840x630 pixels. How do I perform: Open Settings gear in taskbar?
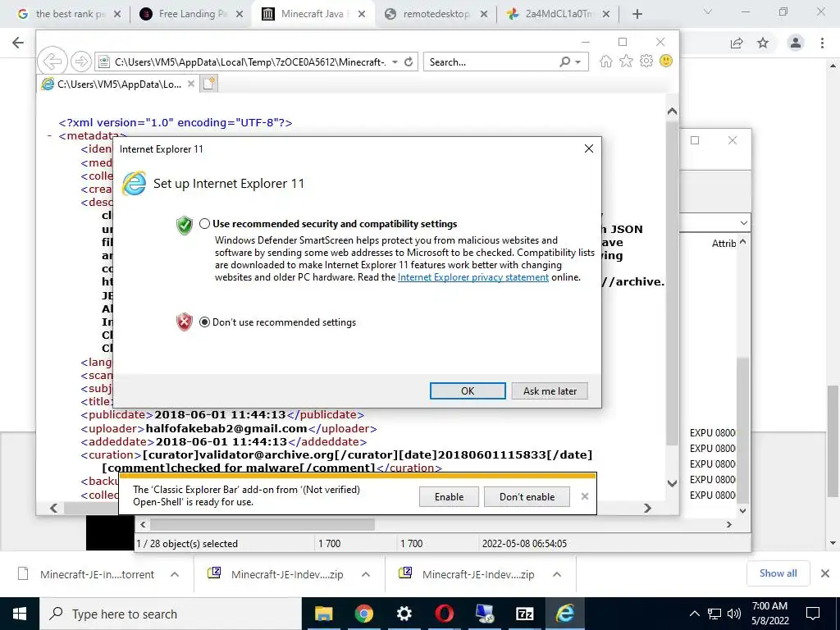point(404,614)
